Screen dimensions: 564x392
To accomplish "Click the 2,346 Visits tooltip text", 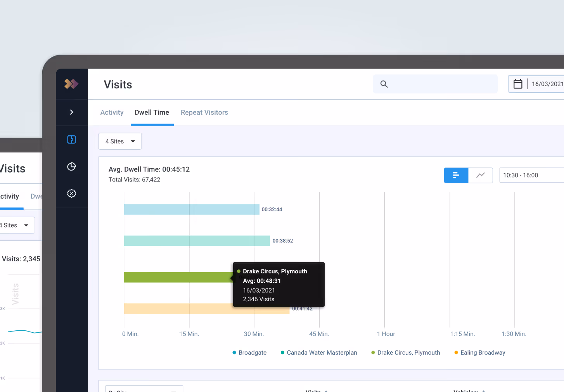I will tap(258, 299).
